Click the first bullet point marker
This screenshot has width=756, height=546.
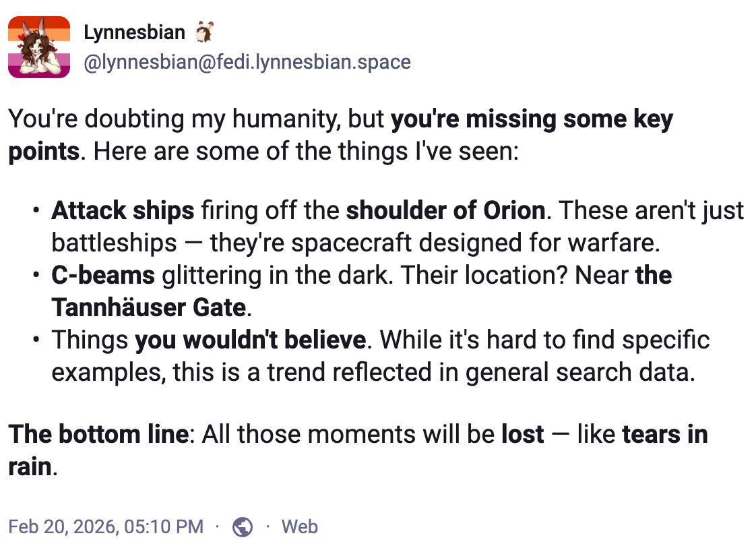click(36, 212)
